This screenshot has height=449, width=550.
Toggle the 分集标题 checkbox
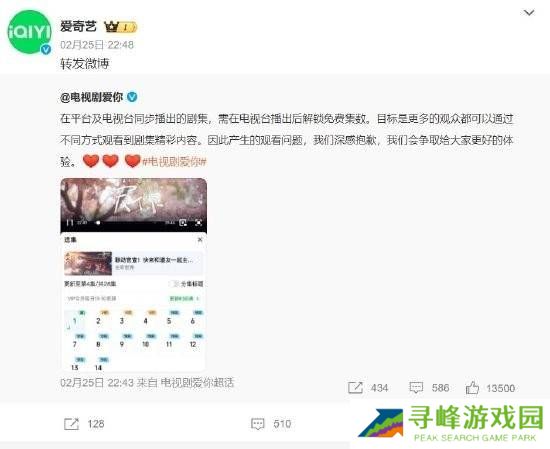pyautogui.click(x=172, y=284)
